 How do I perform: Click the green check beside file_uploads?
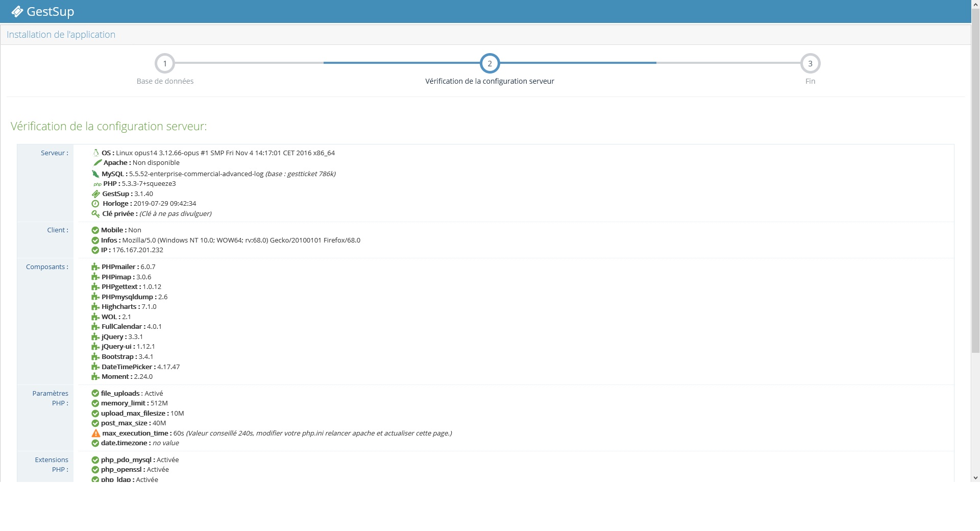click(95, 393)
